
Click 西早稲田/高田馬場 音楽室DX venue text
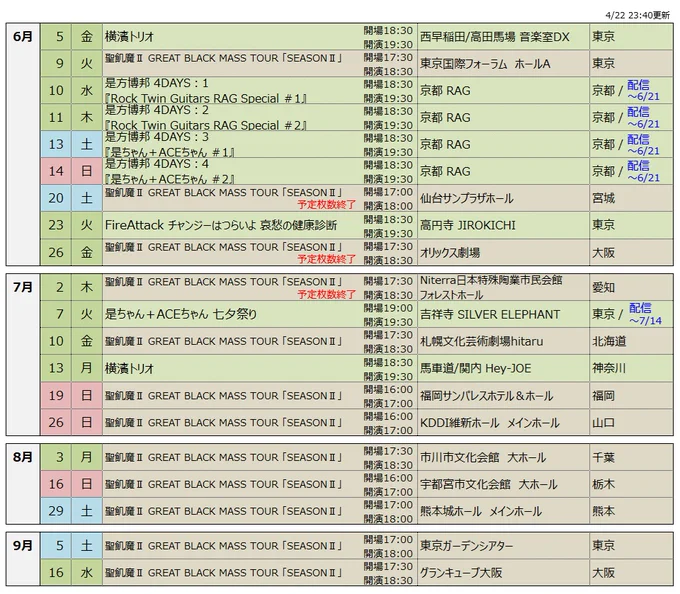click(x=494, y=37)
